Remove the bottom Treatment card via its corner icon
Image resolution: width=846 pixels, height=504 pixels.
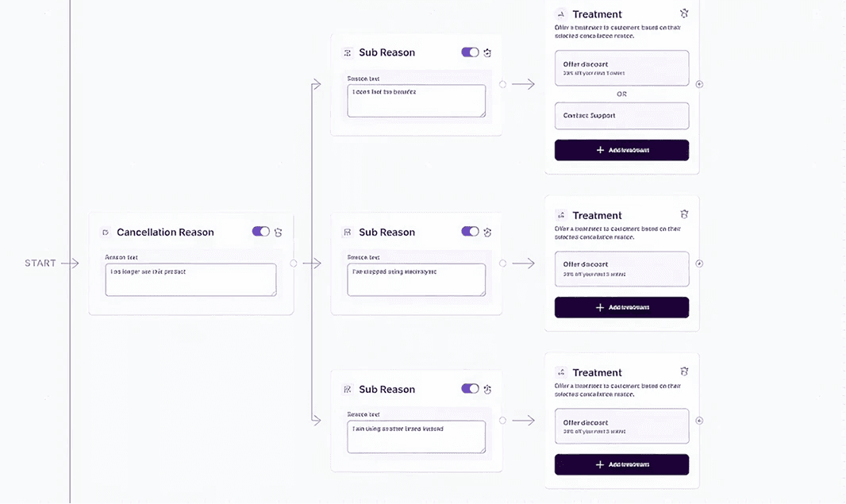click(x=684, y=371)
